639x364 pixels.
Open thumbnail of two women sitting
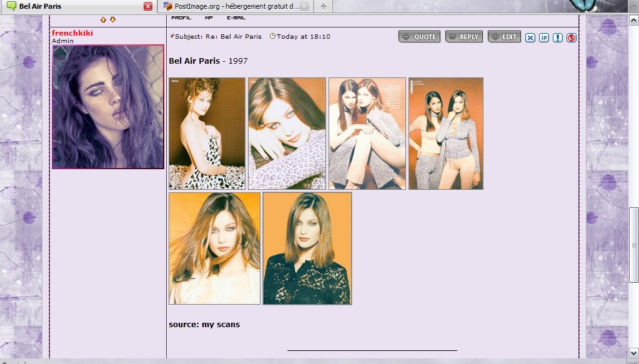[367, 134]
